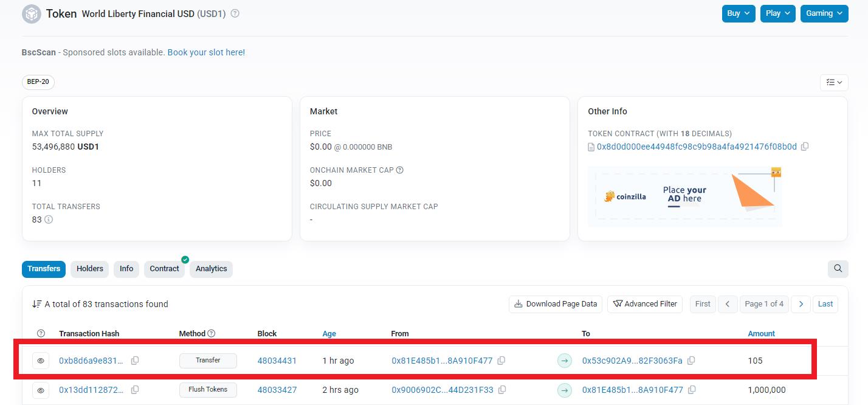Show the Method column help tooltip
This screenshot has height=405, width=868.
(x=212, y=333)
